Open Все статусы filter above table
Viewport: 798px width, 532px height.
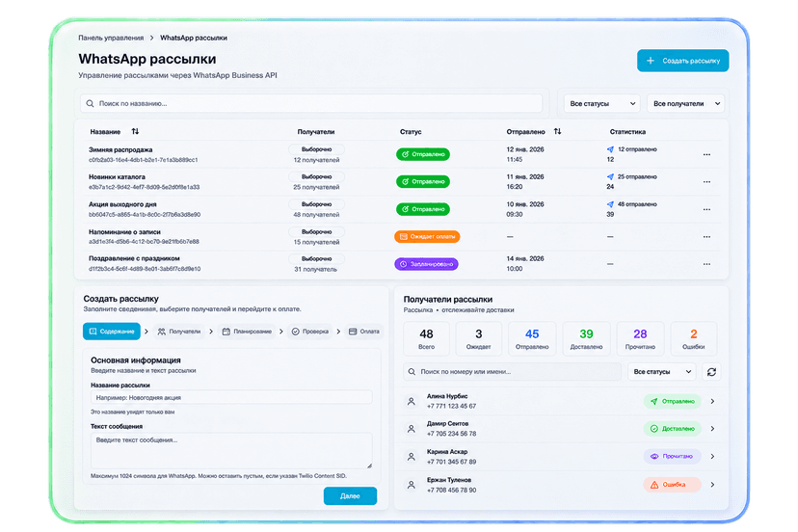tap(602, 103)
